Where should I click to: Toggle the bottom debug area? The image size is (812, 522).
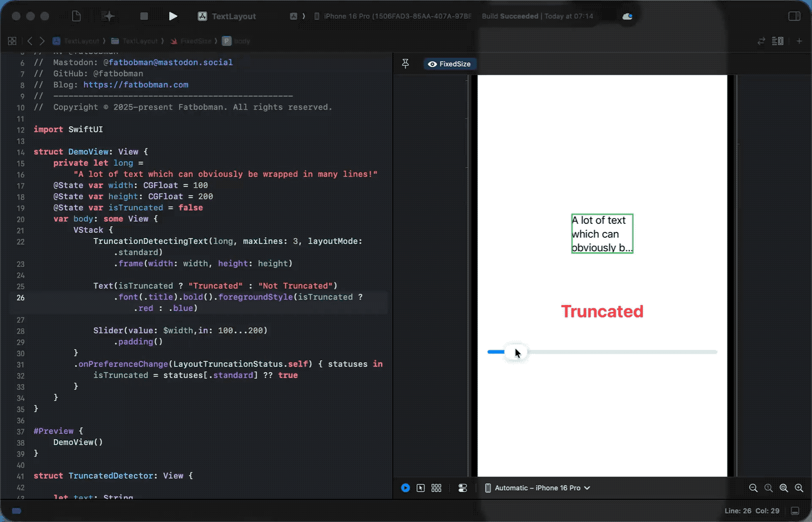(x=795, y=511)
